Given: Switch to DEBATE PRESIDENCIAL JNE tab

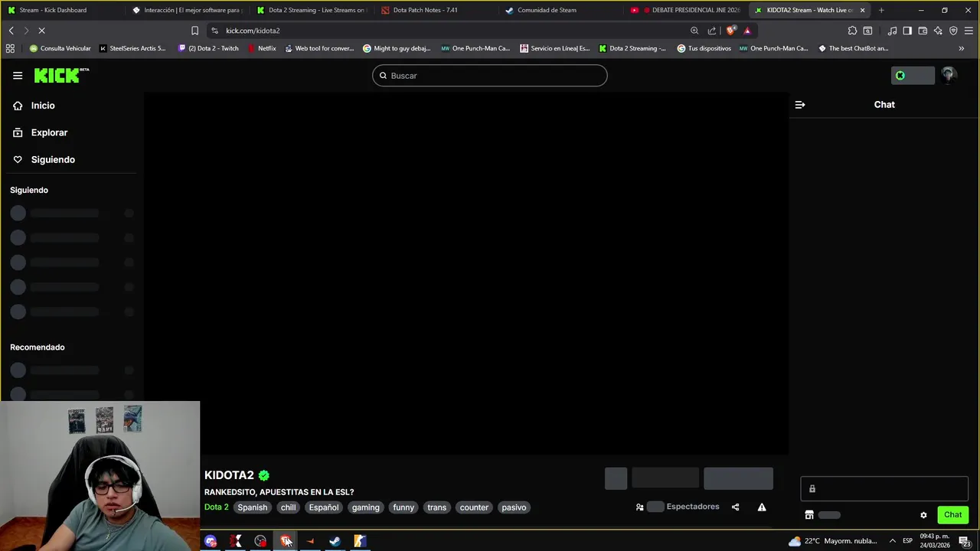Looking at the screenshot, I should [685, 10].
